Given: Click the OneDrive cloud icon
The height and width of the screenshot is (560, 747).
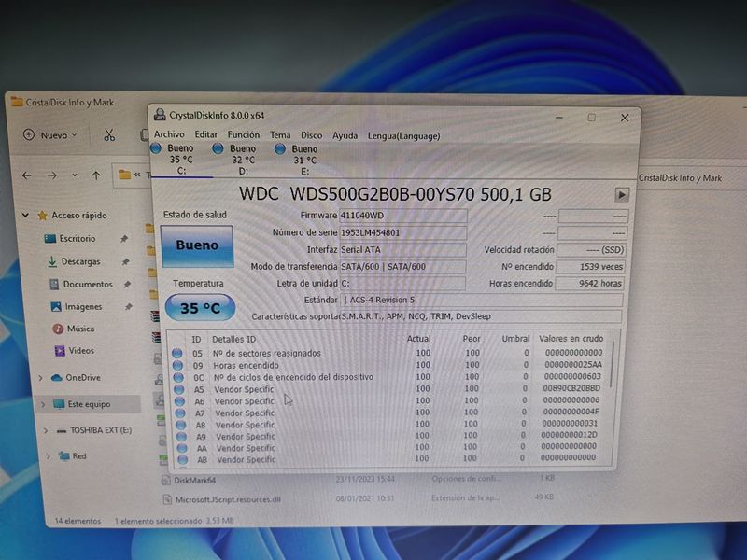Looking at the screenshot, I should (57, 378).
